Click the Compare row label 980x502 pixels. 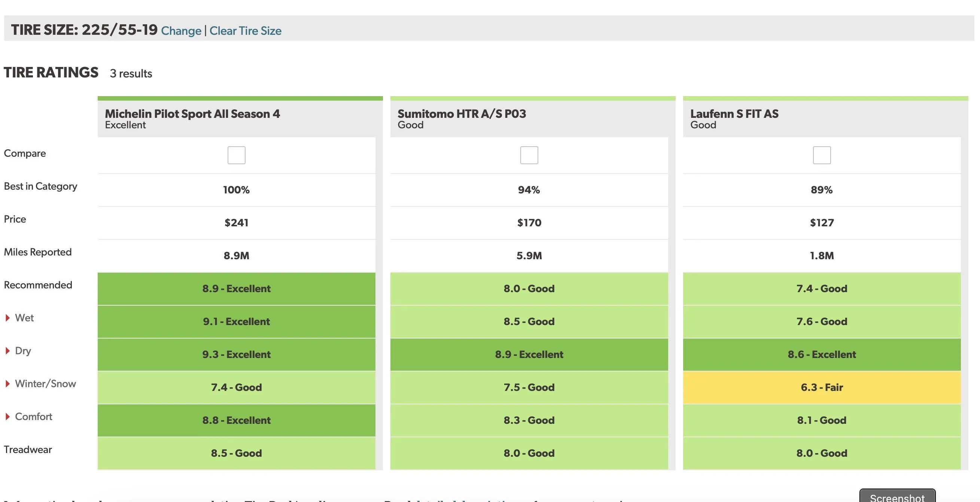pyautogui.click(x=25, y=153)
